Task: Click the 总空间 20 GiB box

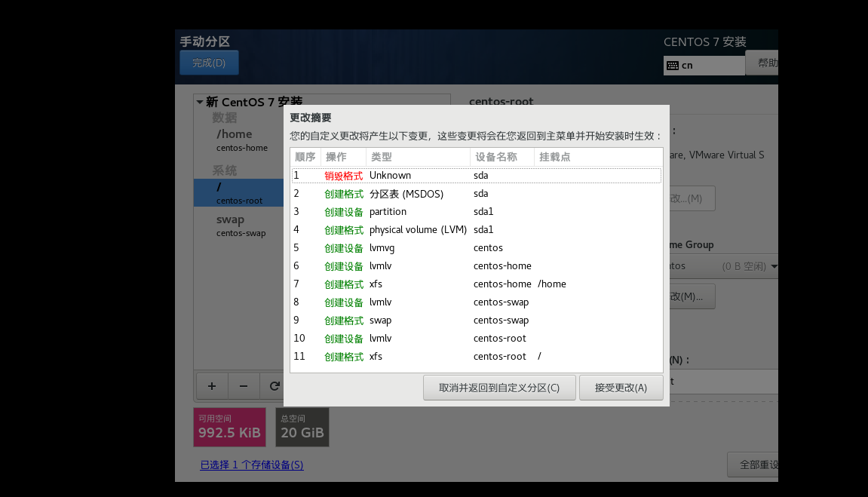Action: 302,428
